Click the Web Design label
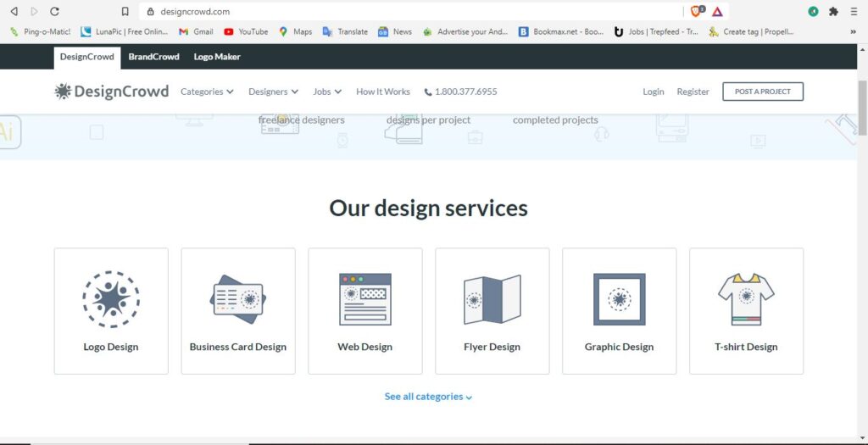868x445 pixels. (x=364, y=347)
